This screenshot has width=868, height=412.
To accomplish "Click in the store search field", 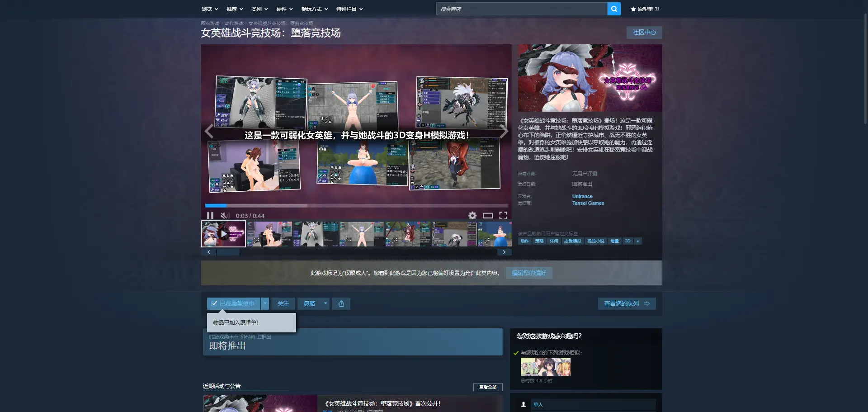I will (522, 9).
